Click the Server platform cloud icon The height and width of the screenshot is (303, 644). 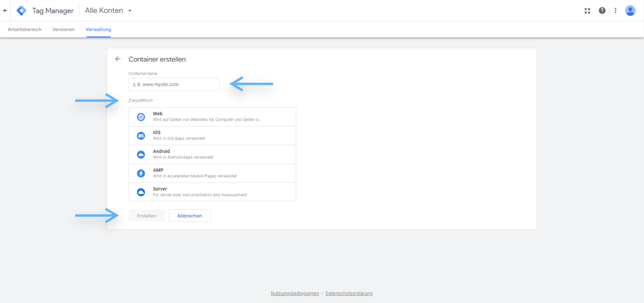pos(141,192)
